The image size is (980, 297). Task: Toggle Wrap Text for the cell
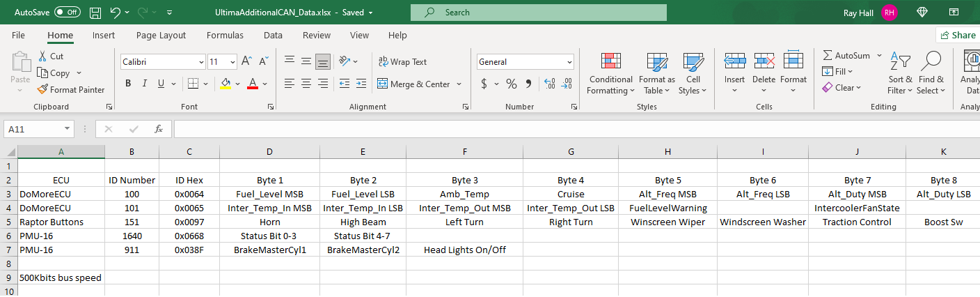click(403, 61)
